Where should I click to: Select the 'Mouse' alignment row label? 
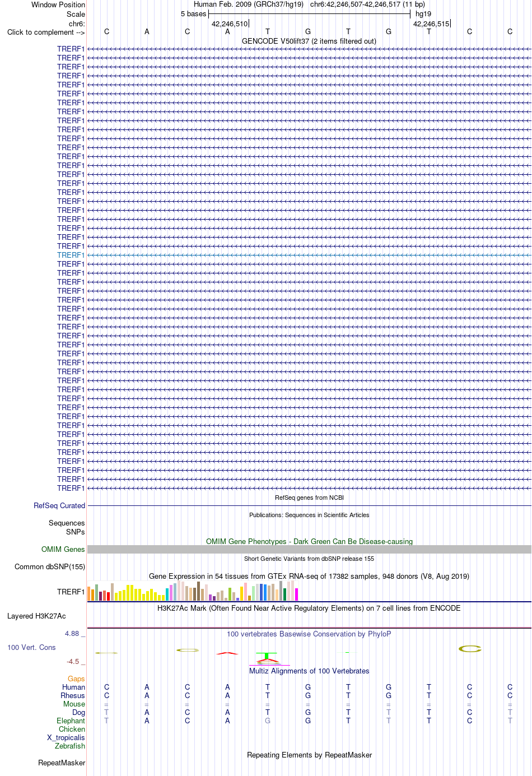(x=74, y=704)
